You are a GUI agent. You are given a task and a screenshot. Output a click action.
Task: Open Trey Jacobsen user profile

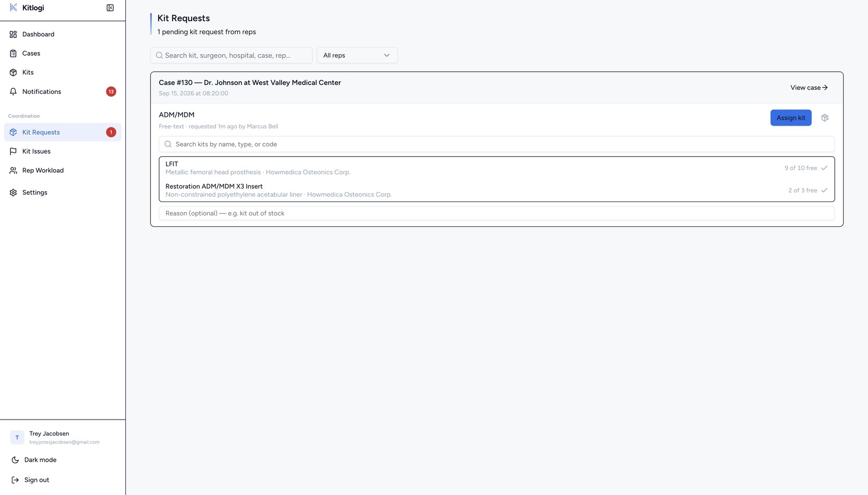click(x=62, y=437)
